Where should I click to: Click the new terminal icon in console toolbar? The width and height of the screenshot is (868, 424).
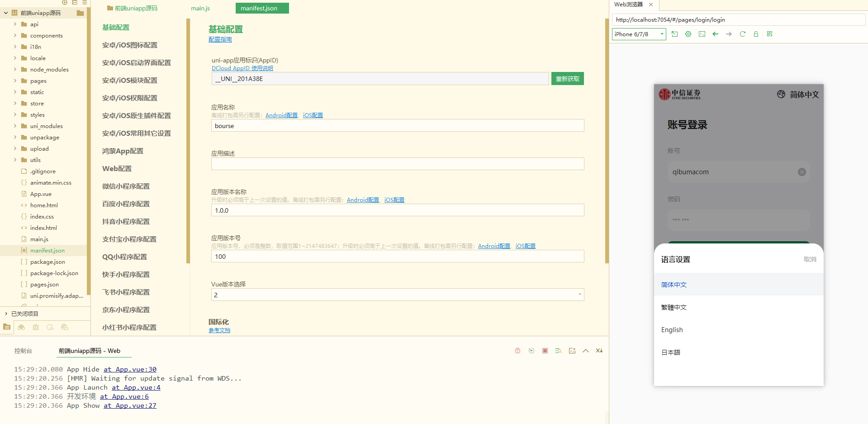[572, 351]
